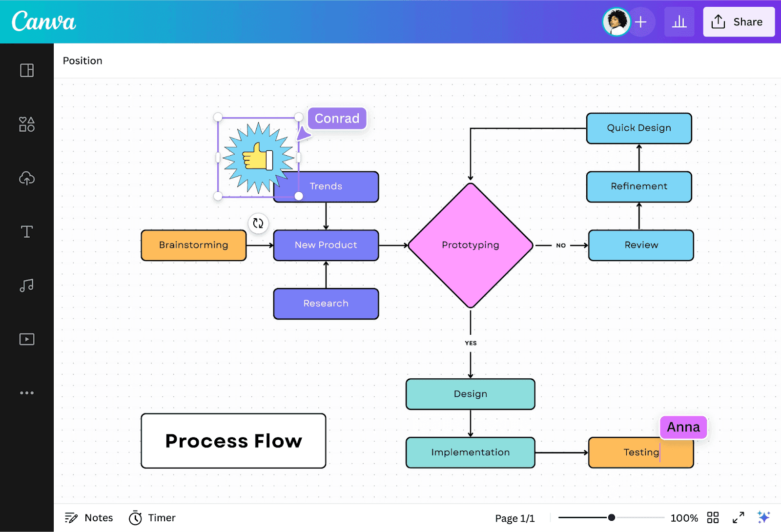Screen dimensions: 781x532
Task: Open the Audio music note panel
Action: (27, 285)
